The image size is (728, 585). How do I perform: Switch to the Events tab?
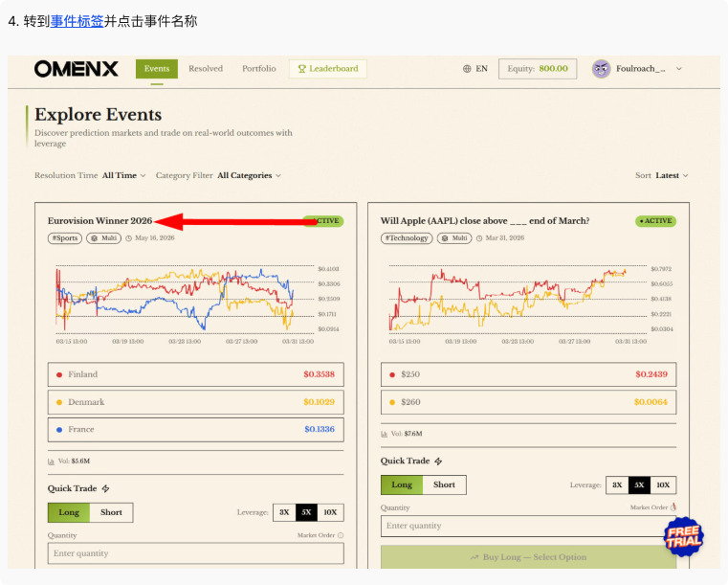click(x=157, y=69)
